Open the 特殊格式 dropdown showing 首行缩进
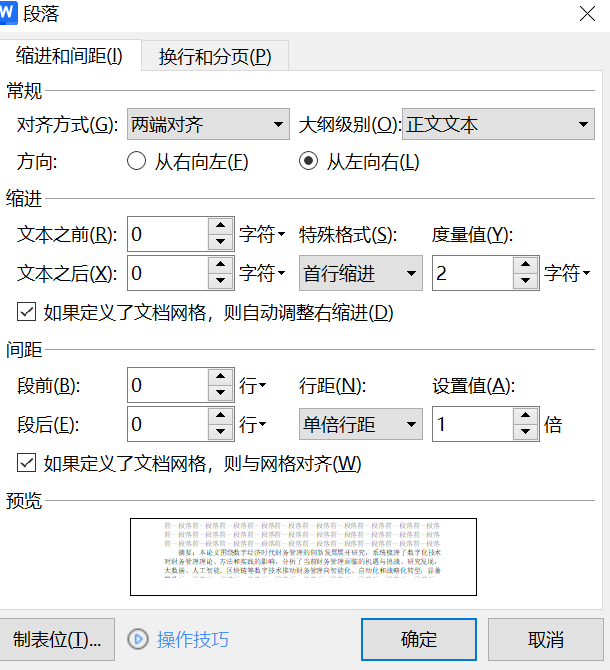 (361, 273)
